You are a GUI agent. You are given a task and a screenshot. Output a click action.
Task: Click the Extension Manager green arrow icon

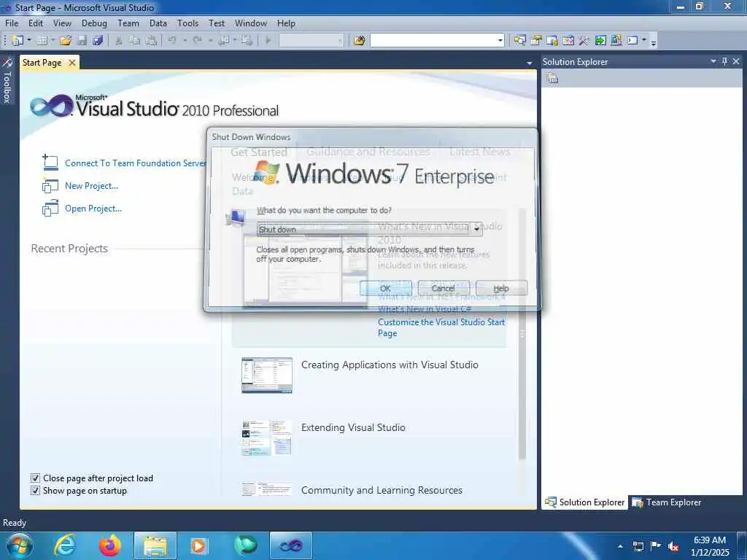click(600, 41)
